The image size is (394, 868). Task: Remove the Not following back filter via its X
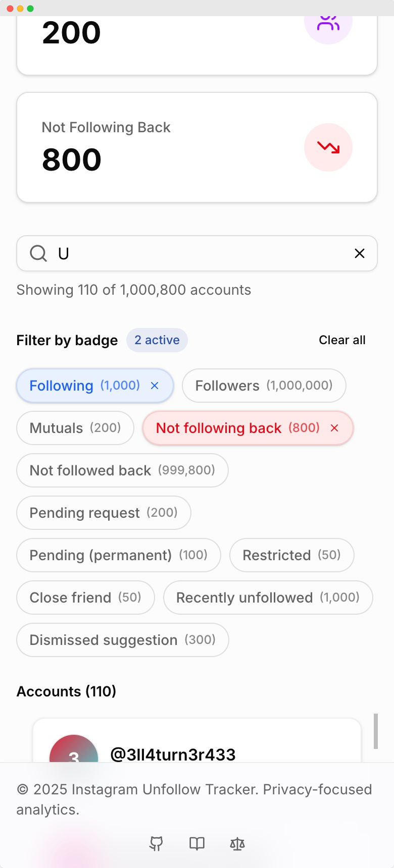334,428
